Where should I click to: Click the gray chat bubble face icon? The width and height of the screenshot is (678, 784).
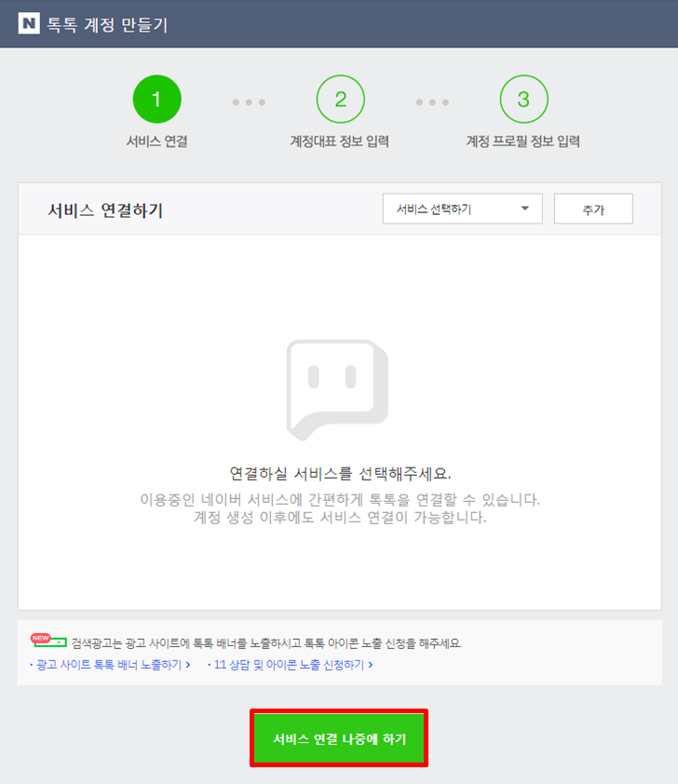[x=337, y=390]
